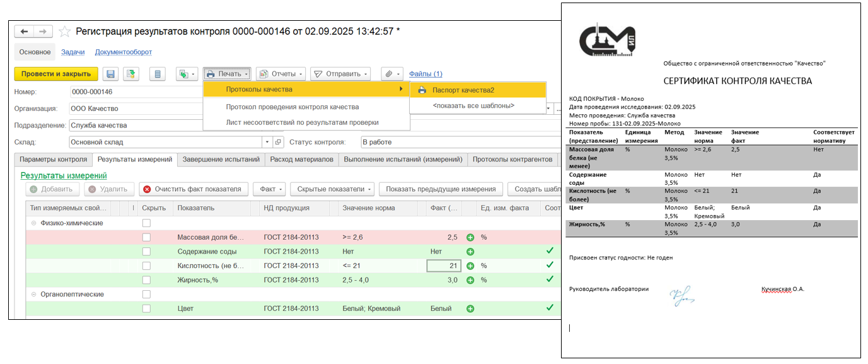
Task: Click Очистить факт показателя button
Action: point(192,189)
